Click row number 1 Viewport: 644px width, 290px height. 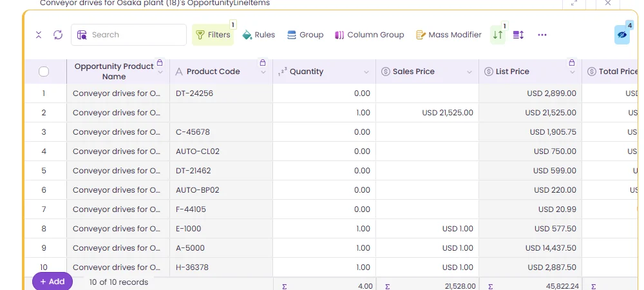(x=44, y=93)
